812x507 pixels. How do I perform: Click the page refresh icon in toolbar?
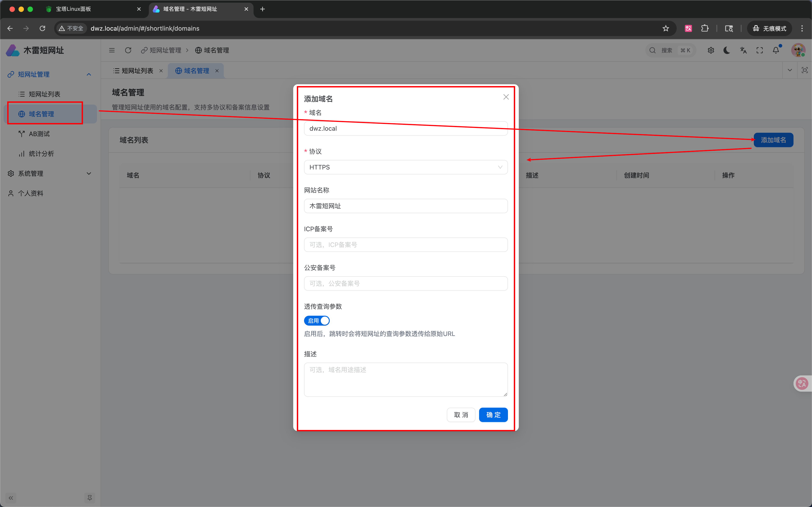tap(128, 50)
